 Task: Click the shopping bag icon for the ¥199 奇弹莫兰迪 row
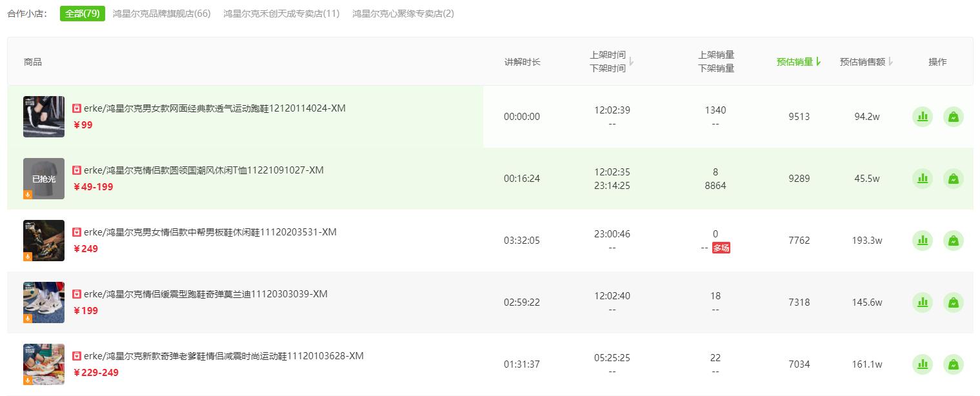click(x=953, y=302)
